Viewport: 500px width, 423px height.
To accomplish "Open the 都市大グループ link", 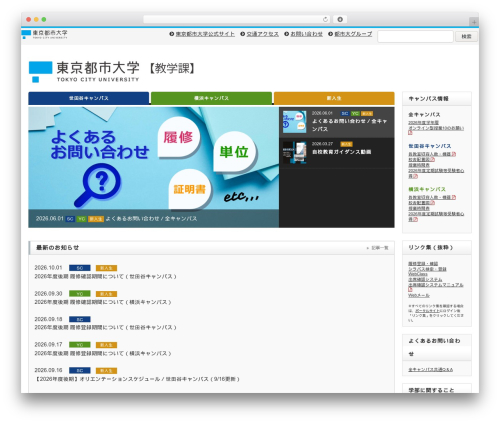I will (x=353, y=34).
